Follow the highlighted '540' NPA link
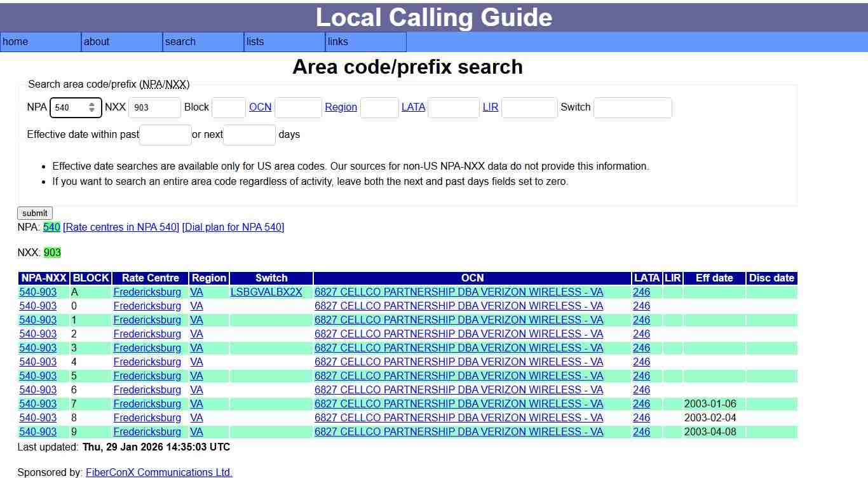868x488 pixels. pyautogui.click(x=51, y=227)
